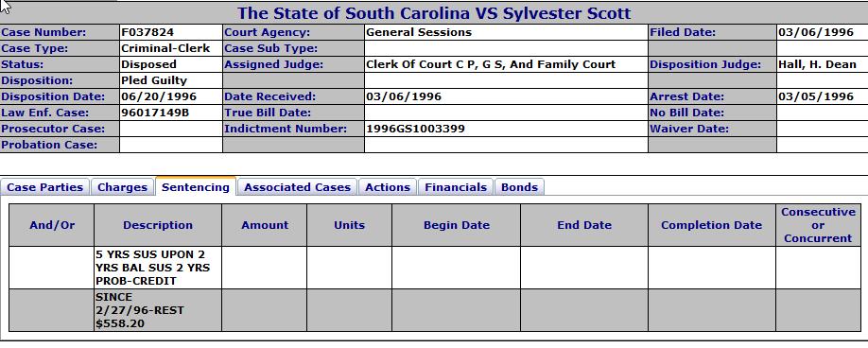
Task: Click the Begin Date column header
Action: [x=456, y=225]
